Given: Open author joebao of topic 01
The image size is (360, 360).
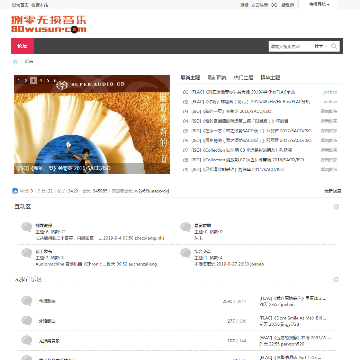Looking at the screenshot, I should point(330,92).
